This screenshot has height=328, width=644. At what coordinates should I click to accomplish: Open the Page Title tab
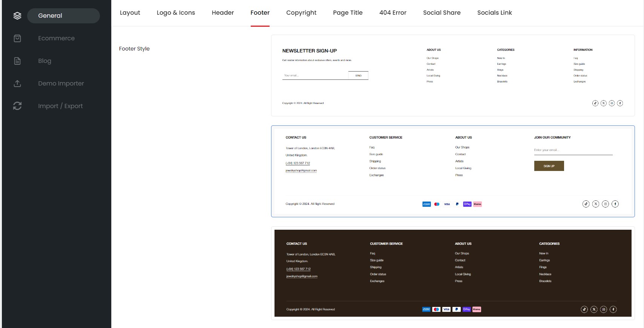(348, 13)
